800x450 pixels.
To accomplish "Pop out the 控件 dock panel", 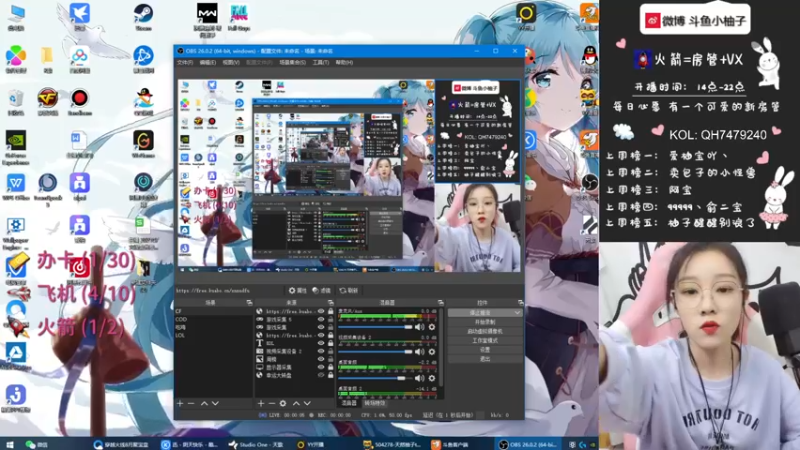I will [x=520, y=303].
